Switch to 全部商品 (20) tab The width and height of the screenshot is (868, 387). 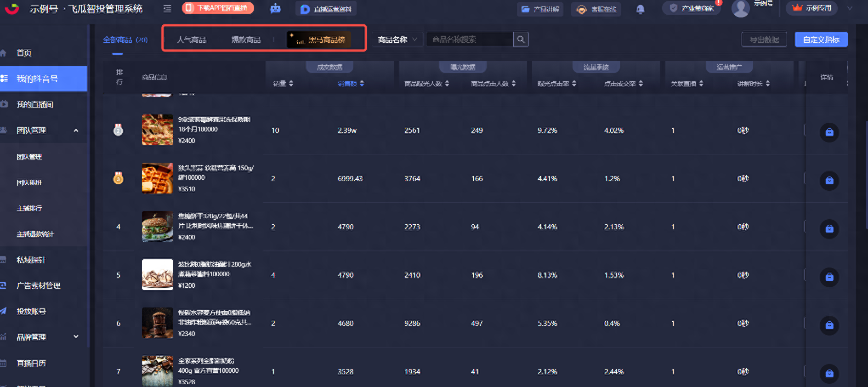(125, 40)
